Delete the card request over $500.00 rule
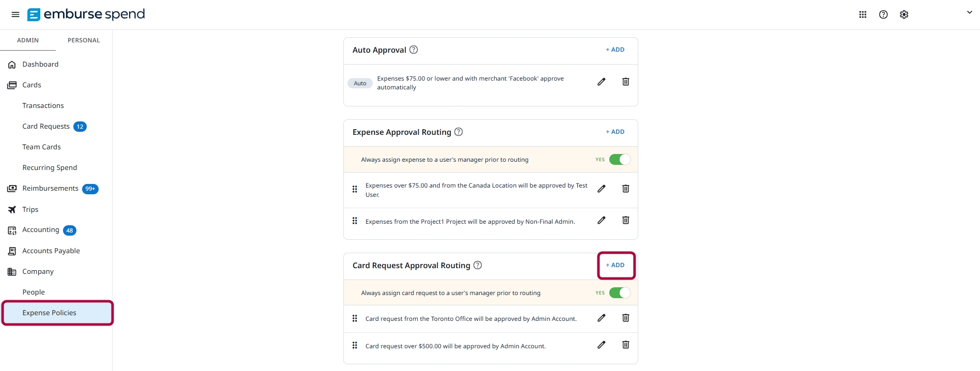 (x=625, y=345)
